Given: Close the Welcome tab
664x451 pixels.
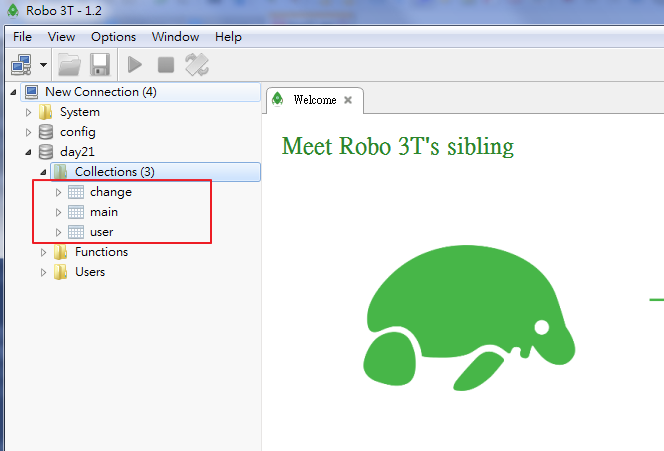Looking at the screenshot, I should coord(348,100).
